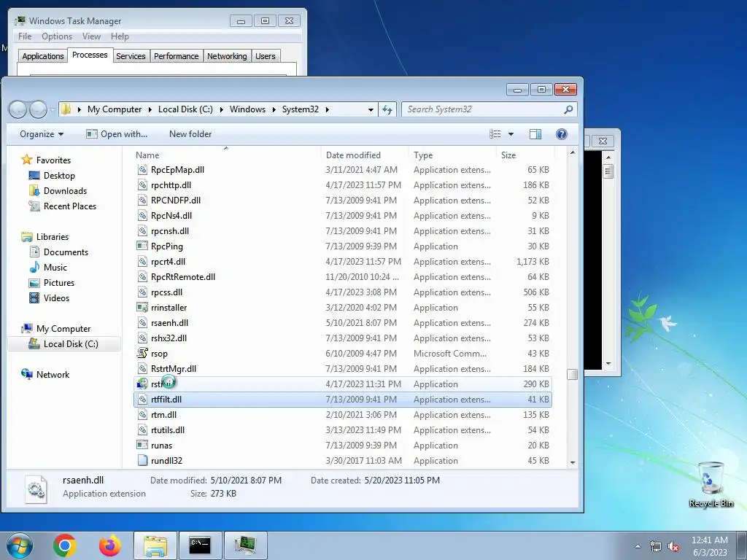The image size is (747, 560).
Task: Select the runas application icon
Action: [x=142, y=446]
